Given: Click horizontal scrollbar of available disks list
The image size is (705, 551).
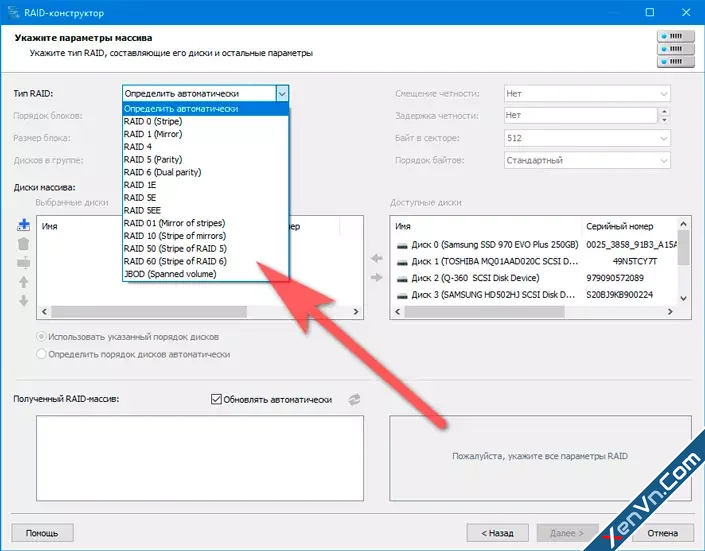Looking at the screenshot, I should [484, 311].
